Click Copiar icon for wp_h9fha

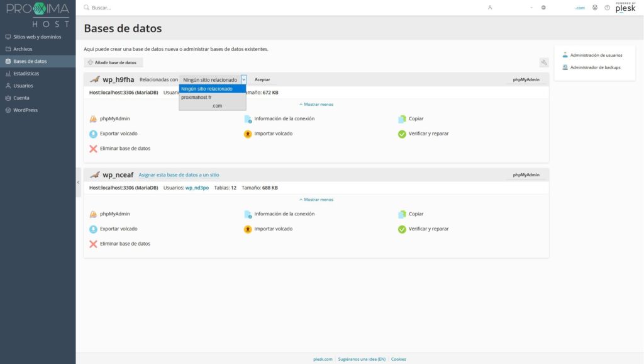point(402,119)
